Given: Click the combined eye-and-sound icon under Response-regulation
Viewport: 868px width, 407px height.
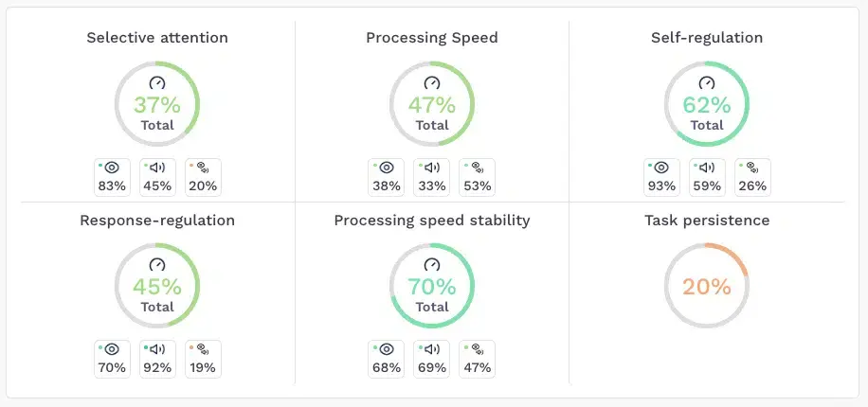Looking at the screenshot, I should coord(202,350).
